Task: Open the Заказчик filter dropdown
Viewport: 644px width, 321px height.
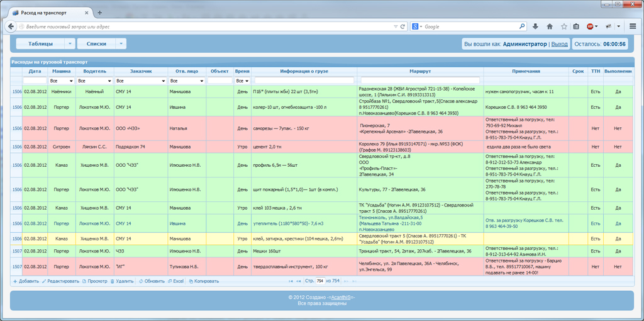Action: click(140, 81)
